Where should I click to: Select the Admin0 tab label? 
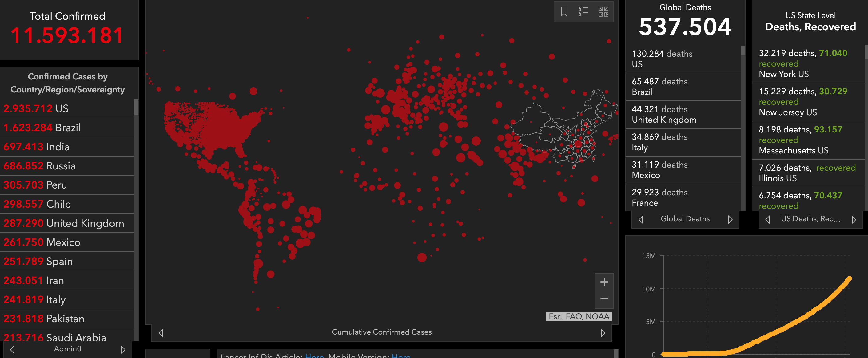coord(67,349)
